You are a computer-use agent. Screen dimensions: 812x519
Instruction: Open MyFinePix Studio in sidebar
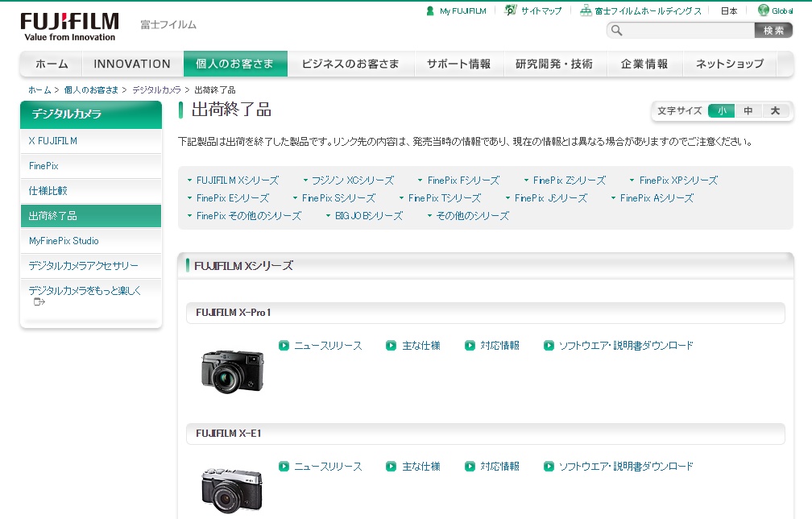click(91, 241)
